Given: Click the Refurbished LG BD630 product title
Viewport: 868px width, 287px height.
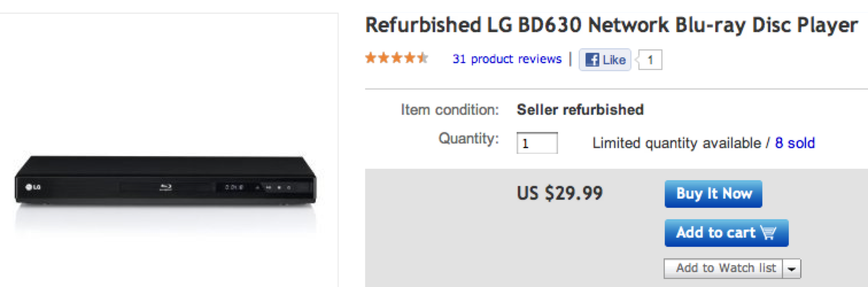Looking at the screenshot, I should (x=611, y=26).
